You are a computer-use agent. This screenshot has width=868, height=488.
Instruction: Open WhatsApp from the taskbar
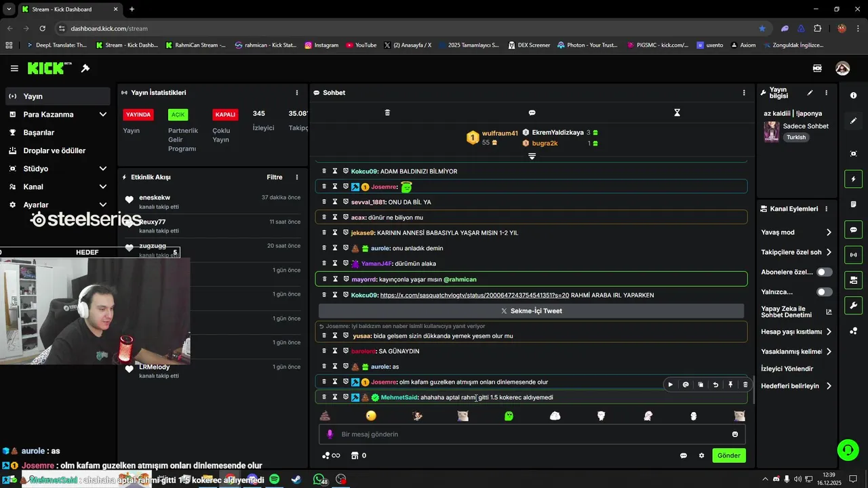pos(319,479)
